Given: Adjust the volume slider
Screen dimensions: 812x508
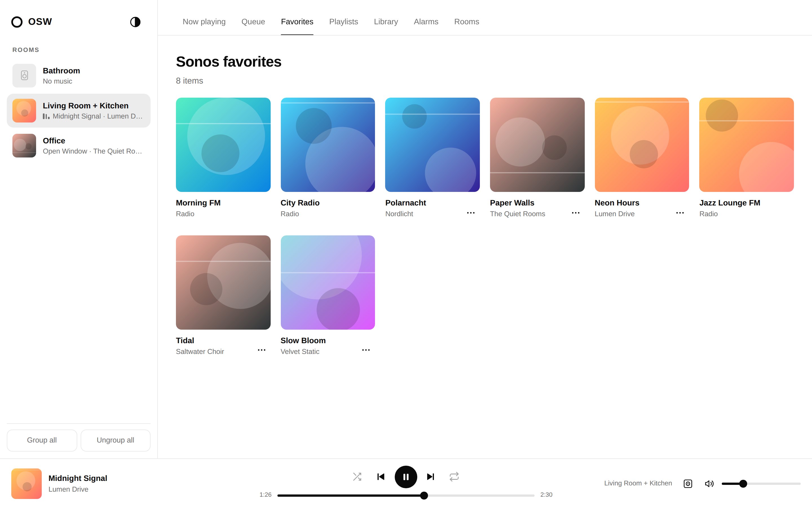Looking at the screenshot, I should pos(761,483).
